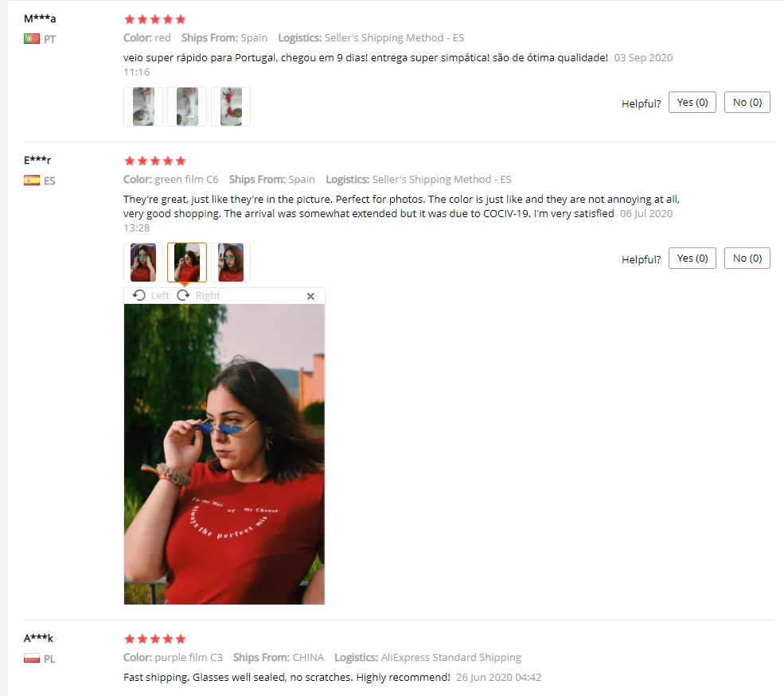
Task: Click the enlarged photo of woman in sunglasses
Action: (x=224, y=454)
